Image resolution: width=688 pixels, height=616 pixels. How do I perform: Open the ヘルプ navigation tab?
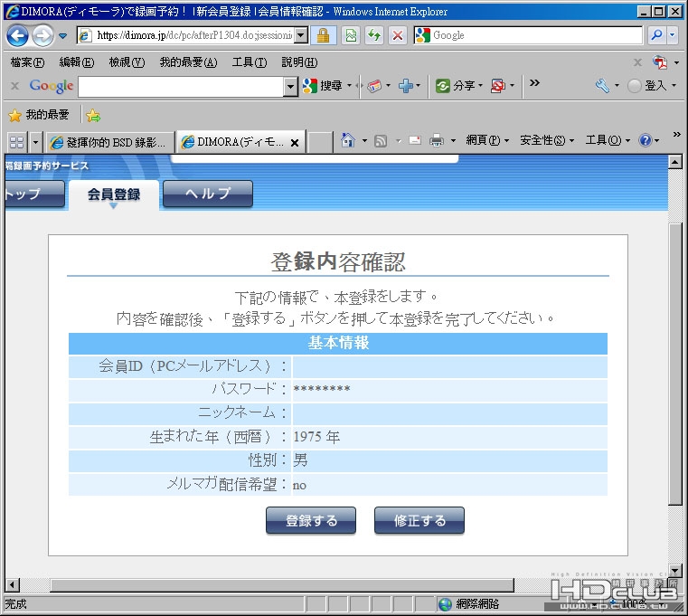pos(208,194)
